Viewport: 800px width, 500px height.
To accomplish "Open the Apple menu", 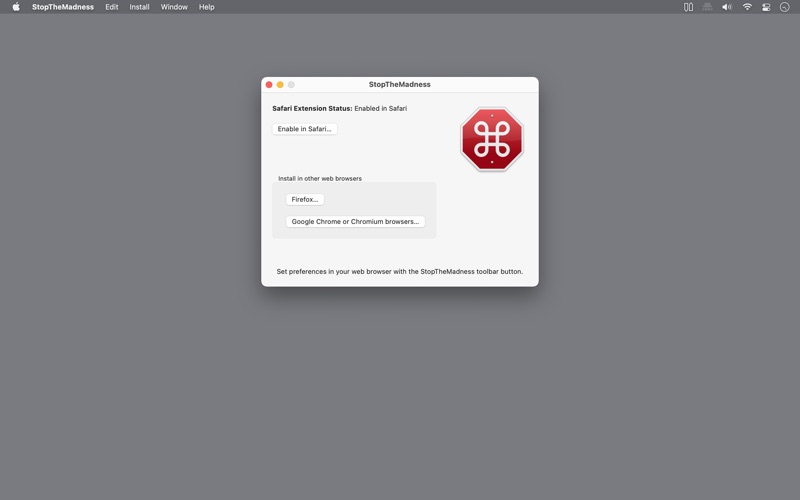I will [16, 7].
